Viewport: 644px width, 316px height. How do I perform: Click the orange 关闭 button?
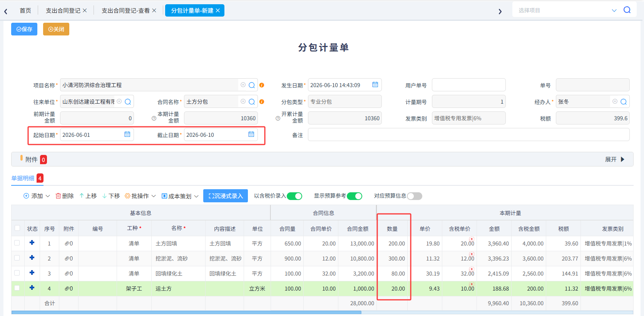pos(56,29)
